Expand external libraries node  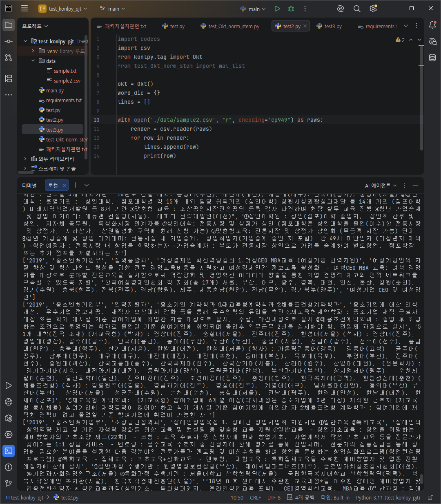coord(25,159)
